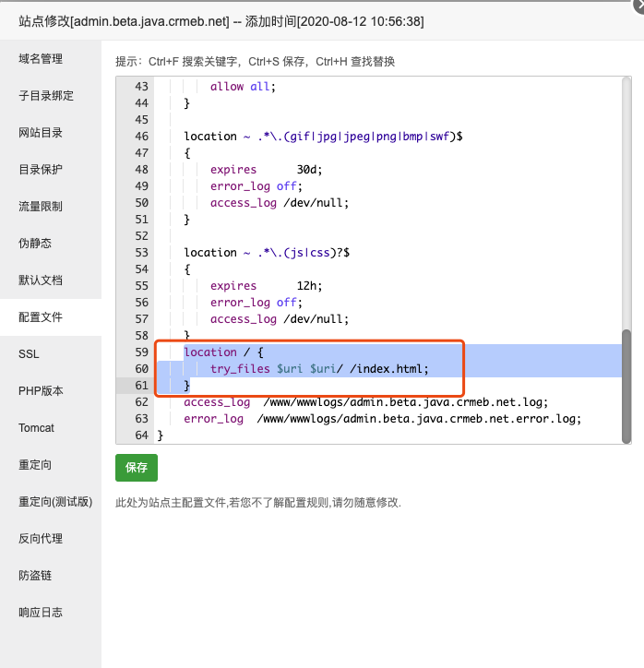
Task: Click line number 43 in gutter
Action: click(x=141, y=87)
